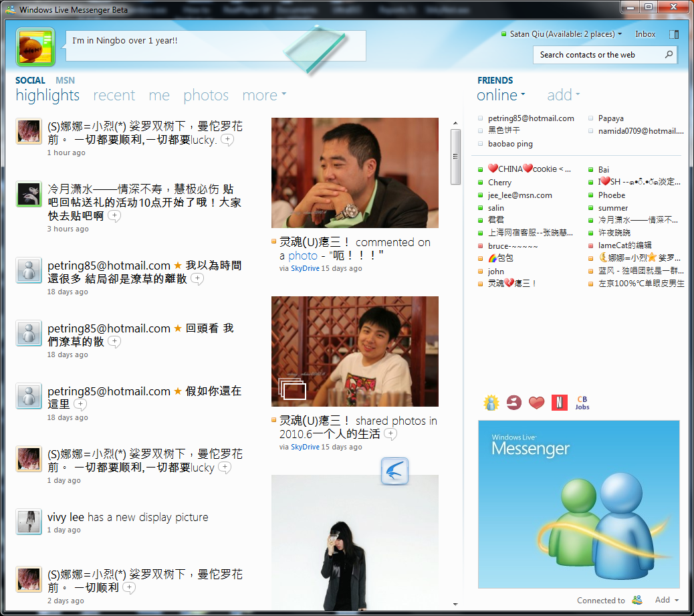The height and width of the screenshot is (616, 694).
Task: Click the 冷月潇水 post avatar
Action: pyautogui.click(x=29, y=194)
